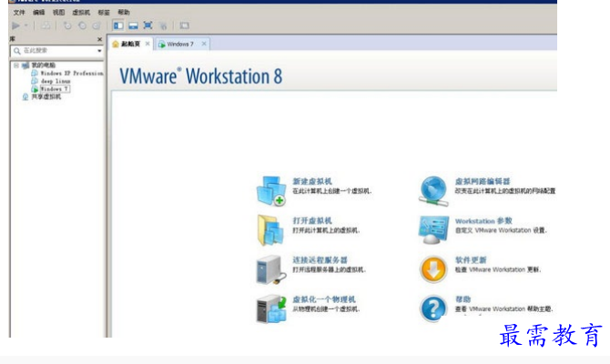The width and height of the screenshot is (610, 364).
Task: Click the Workstation 参数 link
Action: pos(483,221)
